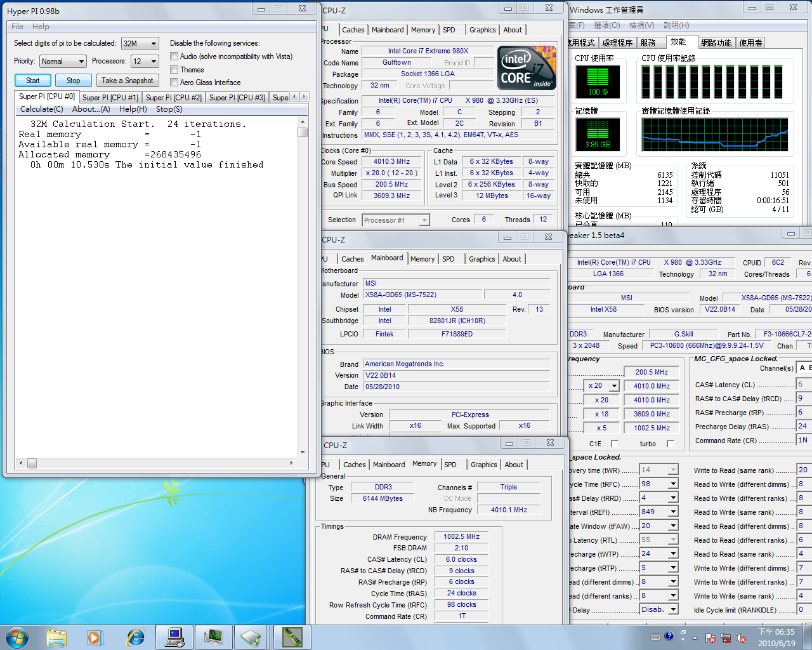
Task: Open Windows Explorer folder icon in taskbar
Action: click(56, 637)
